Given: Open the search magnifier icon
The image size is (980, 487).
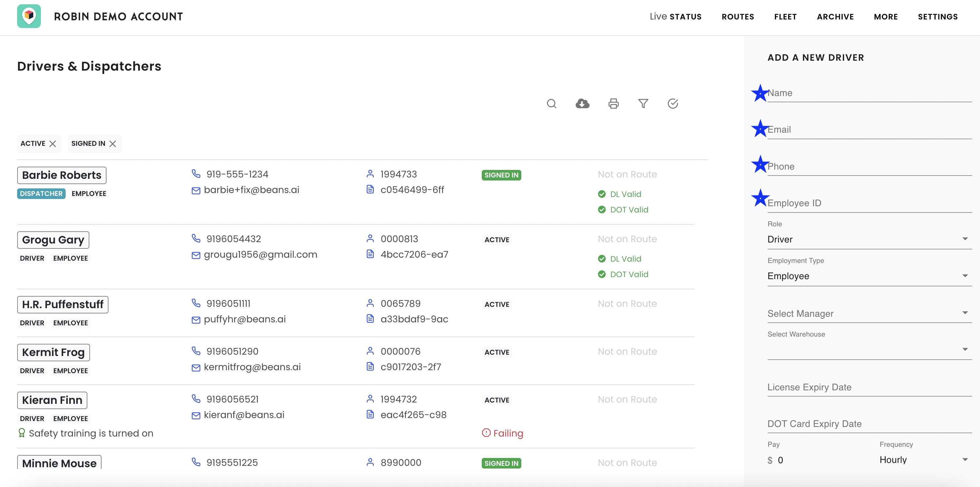Looking at the screenshot, I should point(551,104).
